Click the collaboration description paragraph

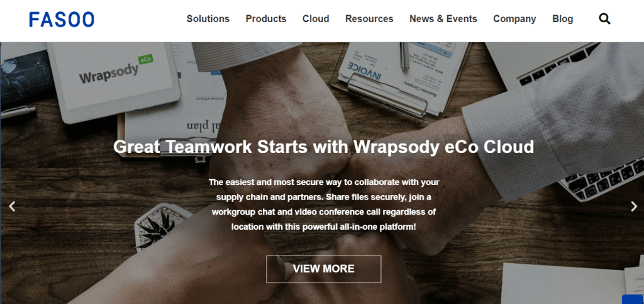pos(324,204)
